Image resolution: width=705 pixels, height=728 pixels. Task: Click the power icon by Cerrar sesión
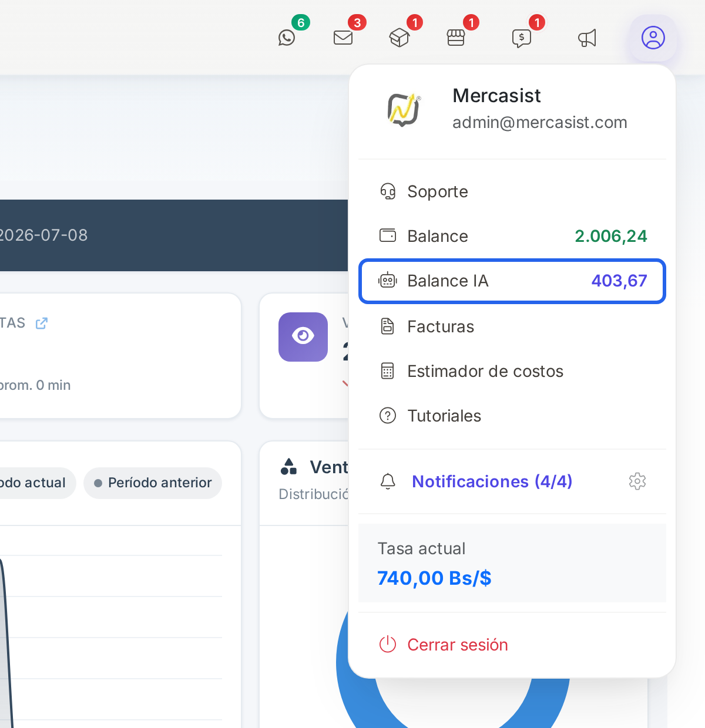click(x=388, y=645)
